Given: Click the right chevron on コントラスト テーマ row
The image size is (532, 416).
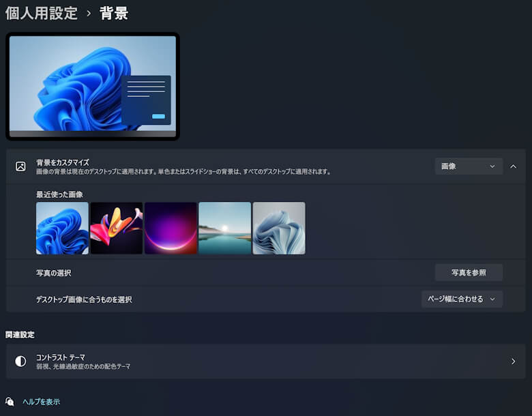Looking at the screenshot, I should point(513,361).
